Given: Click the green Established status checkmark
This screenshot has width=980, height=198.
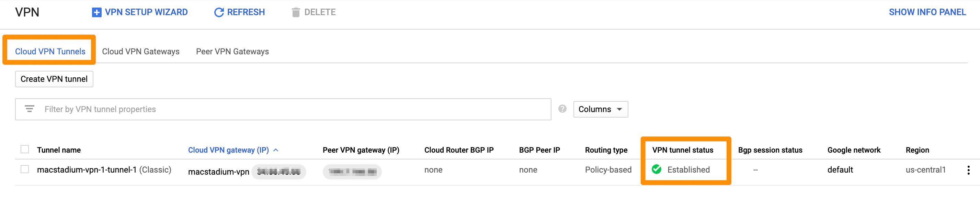Looking at the screenshot, I should point(656,170).
